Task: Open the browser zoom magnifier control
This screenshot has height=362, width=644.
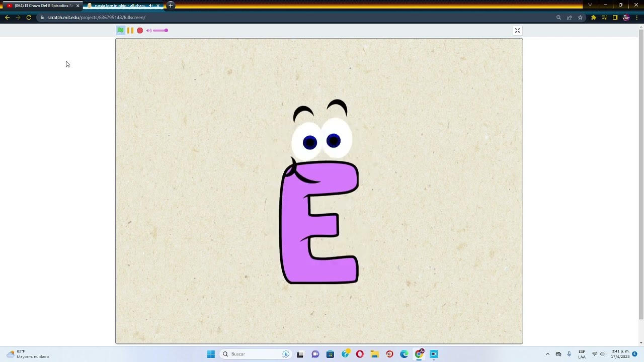Action: click(558, 18)
